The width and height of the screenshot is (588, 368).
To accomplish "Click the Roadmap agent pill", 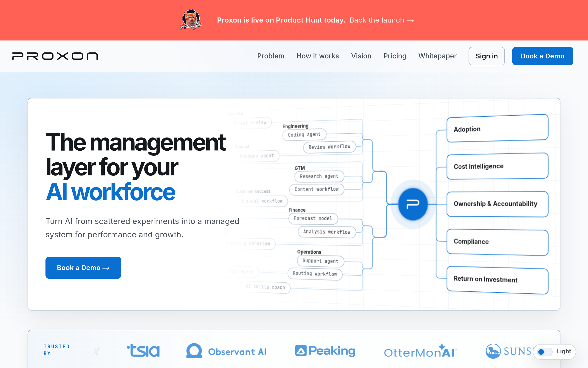I will click(257, 156).
